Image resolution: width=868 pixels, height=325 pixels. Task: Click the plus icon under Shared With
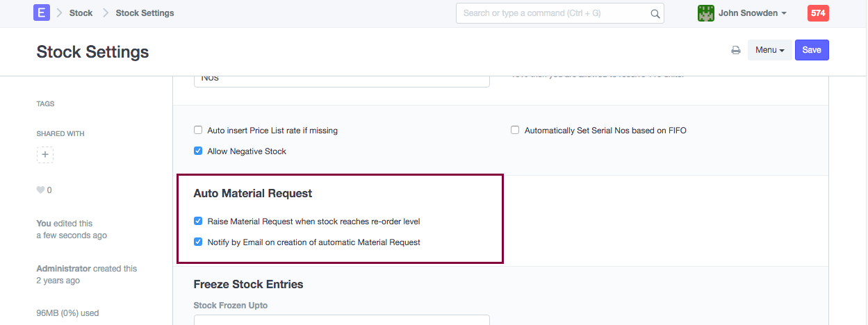45,154
